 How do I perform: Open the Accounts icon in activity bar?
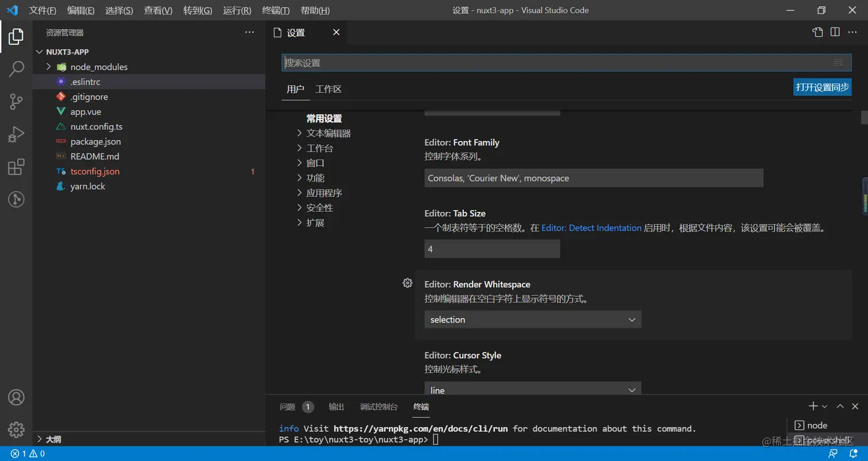pyautogui.click(x=16, y=397)
